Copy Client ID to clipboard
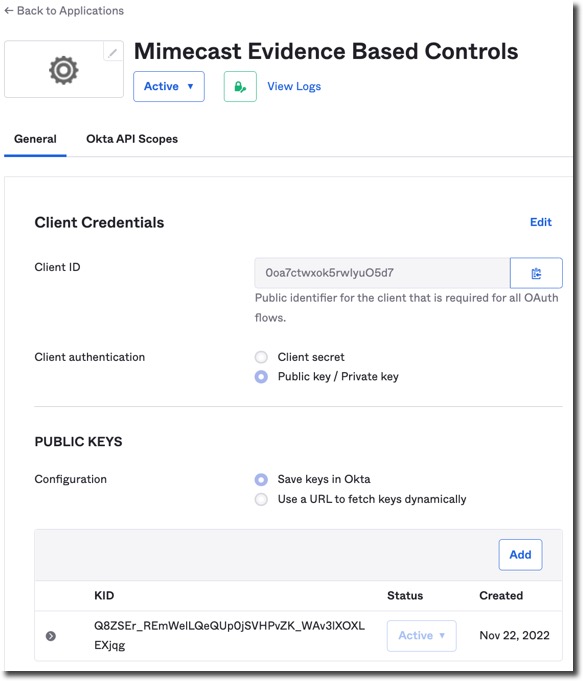 coord(536,273)
